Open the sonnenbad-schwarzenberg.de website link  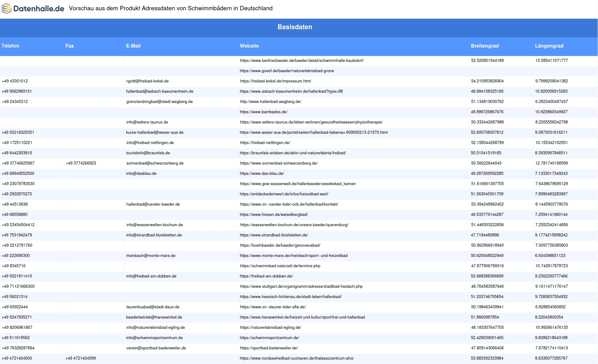tap(279, 163)
